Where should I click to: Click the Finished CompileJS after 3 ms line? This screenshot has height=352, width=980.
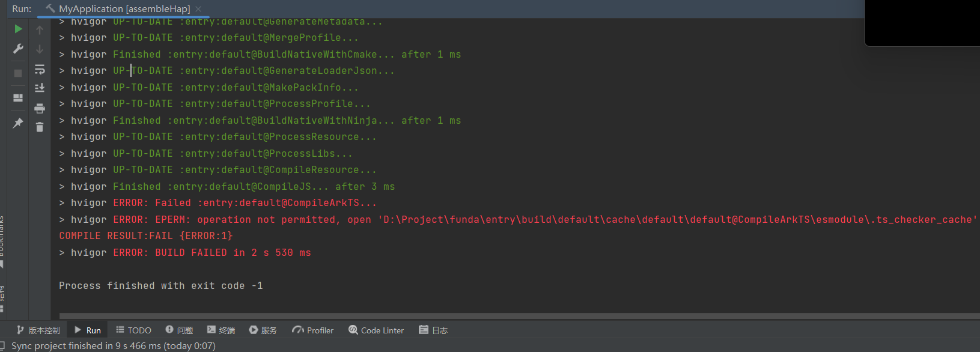click(x=227, y=187)
